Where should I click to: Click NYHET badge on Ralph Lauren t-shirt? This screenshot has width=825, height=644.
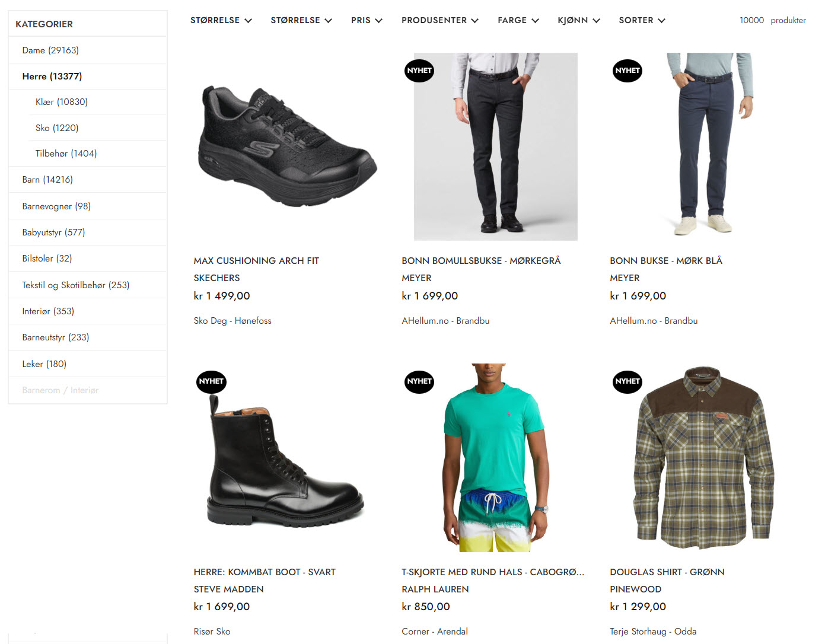[419, 381]
